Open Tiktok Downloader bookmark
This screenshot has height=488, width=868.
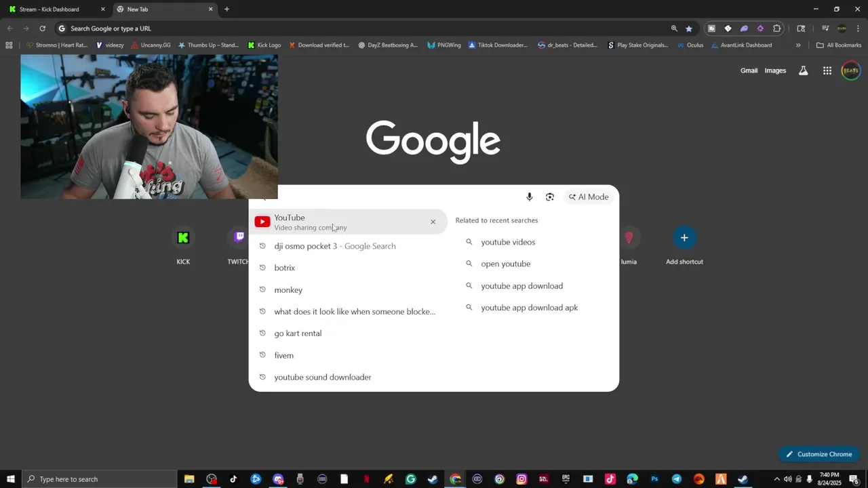497,45
